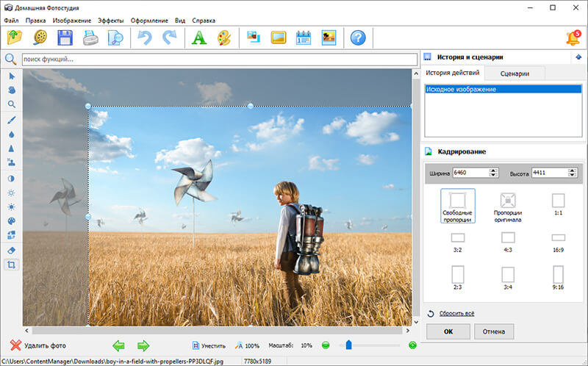Decrease the Высота value with stepper
The width and height of the screenshot is (588, 366).
pyautogui.click(x=571, y=176)
